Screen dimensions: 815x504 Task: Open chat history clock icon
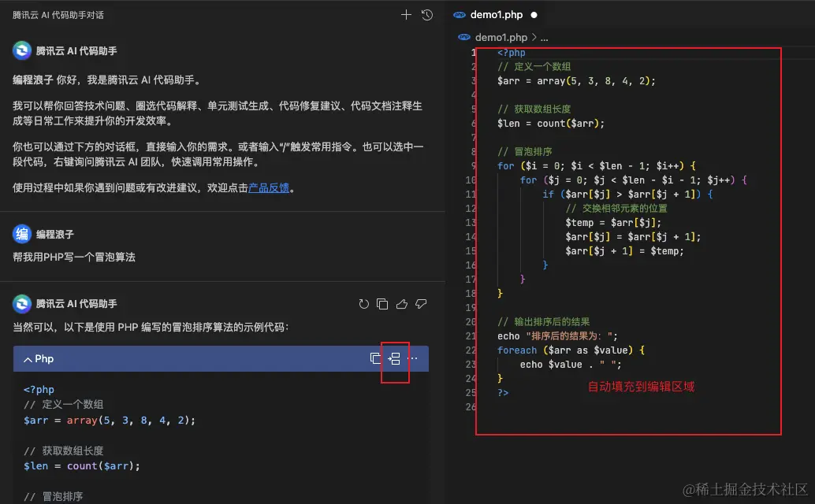pyautogui.click(x=427, y=15)
